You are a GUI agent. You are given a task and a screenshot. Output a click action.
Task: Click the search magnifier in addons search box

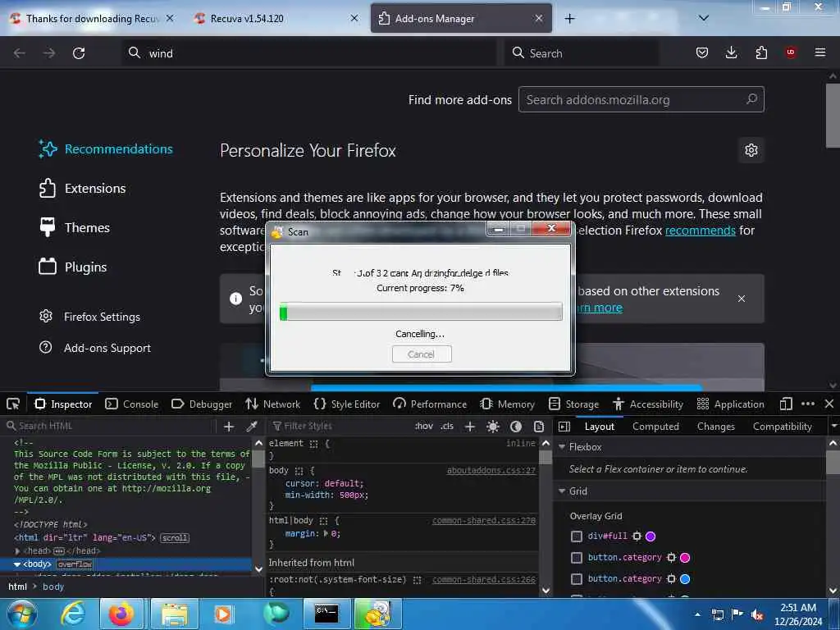[751, 99]
